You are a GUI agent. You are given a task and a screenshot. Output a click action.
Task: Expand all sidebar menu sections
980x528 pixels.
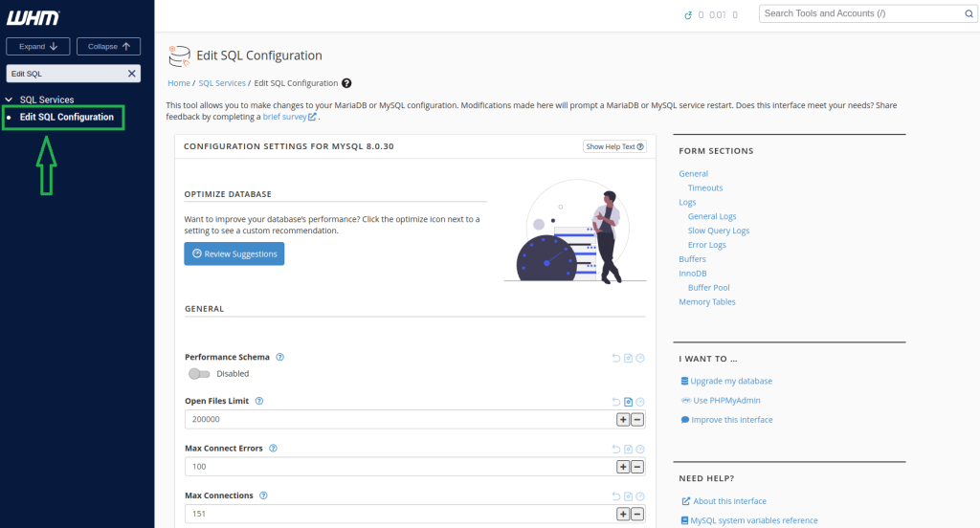[x=39, y=46]
